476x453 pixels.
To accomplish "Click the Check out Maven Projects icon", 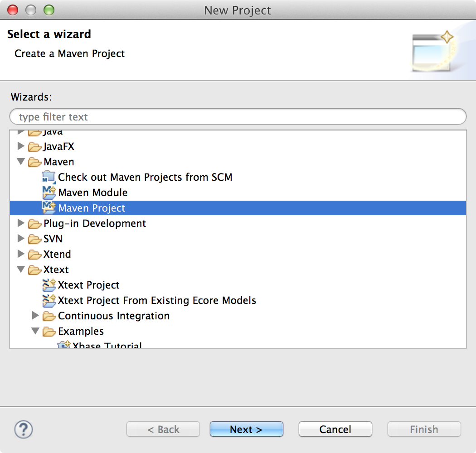I will pyautogui.click(x=49, y=177).
